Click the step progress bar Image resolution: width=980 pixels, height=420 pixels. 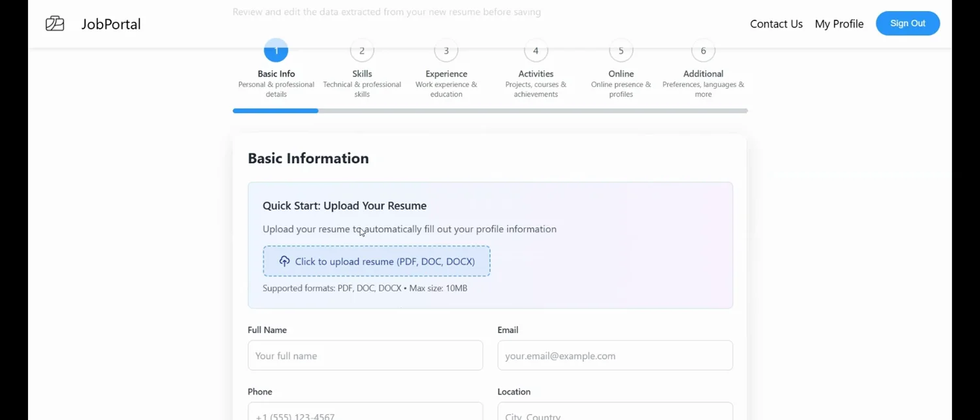[490, 111]
